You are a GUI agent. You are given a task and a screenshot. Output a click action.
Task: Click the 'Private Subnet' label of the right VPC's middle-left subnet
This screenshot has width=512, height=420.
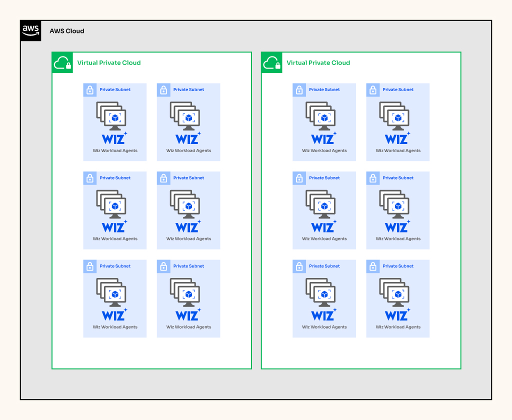pos(324,177)
